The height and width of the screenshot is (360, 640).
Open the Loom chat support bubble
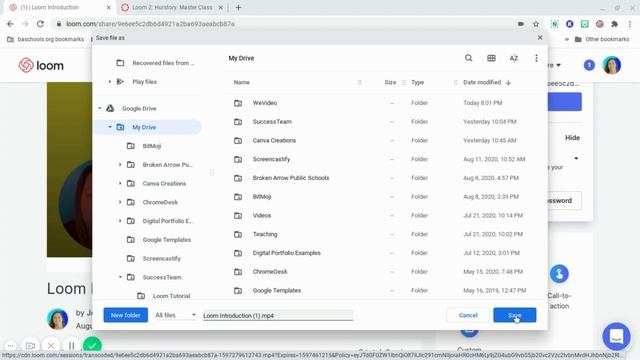(616, 336)
